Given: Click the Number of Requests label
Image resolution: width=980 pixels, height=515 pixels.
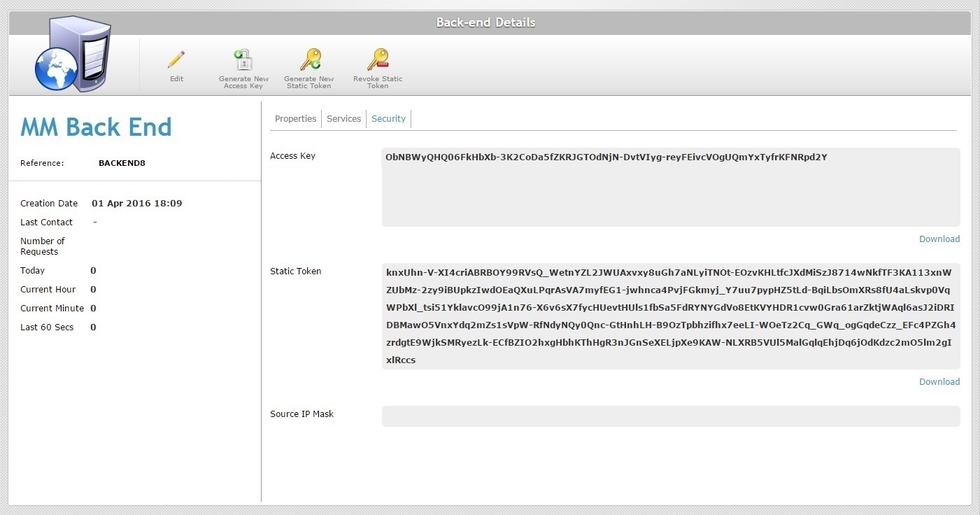Looking at the screenshot, I should click(43, 246).
